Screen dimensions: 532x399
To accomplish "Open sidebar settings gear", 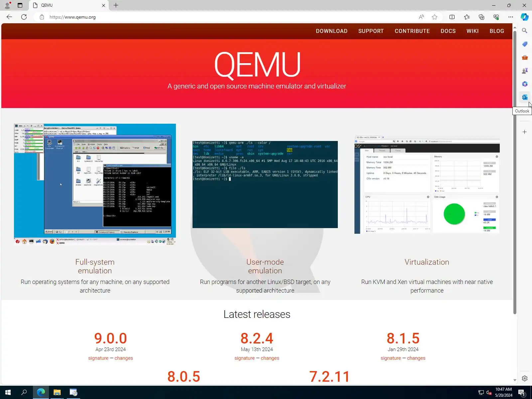I will (x=525, y=378).
